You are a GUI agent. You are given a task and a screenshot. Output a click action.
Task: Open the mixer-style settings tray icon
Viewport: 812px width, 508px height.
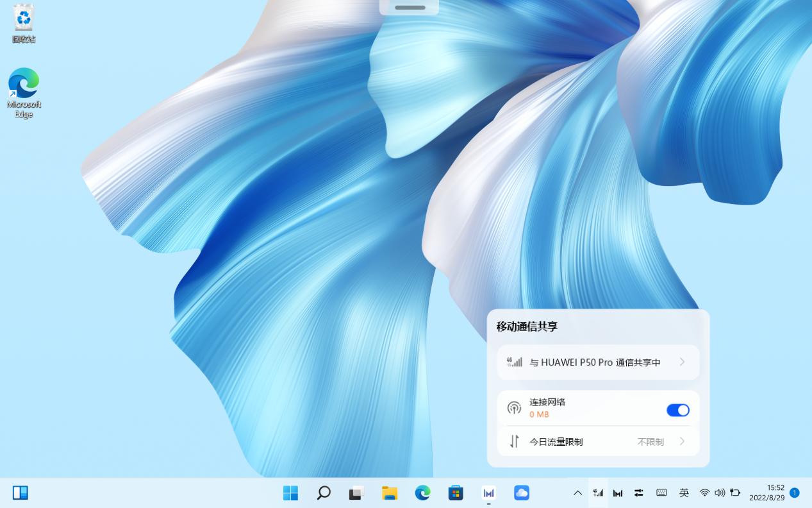point(638,493)
